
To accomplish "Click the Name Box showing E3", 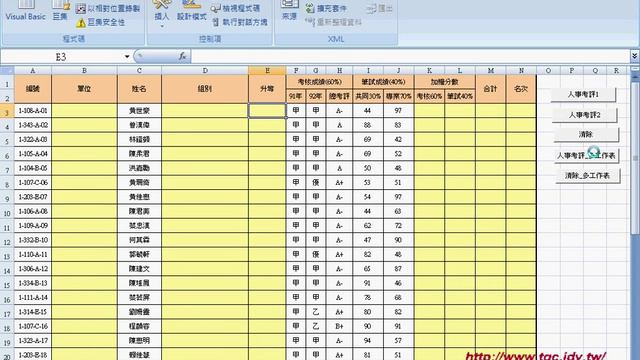I will click(x=61, y=57).
